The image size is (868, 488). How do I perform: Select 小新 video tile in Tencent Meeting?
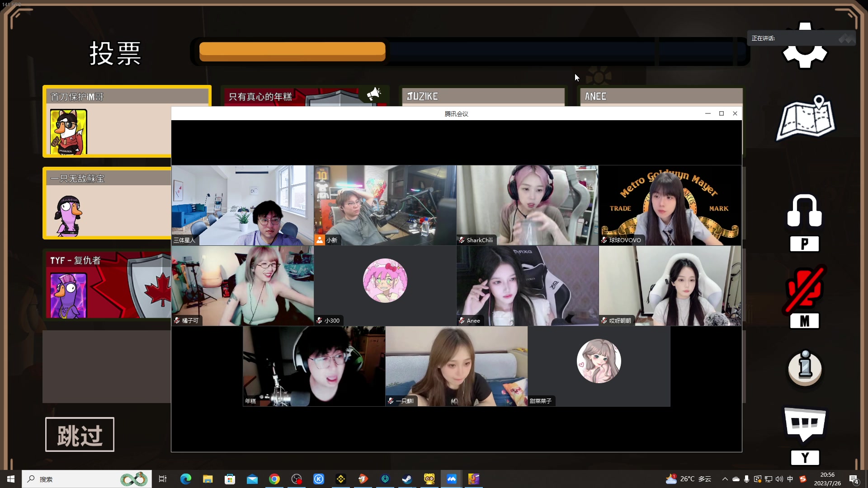click(385, 205)
